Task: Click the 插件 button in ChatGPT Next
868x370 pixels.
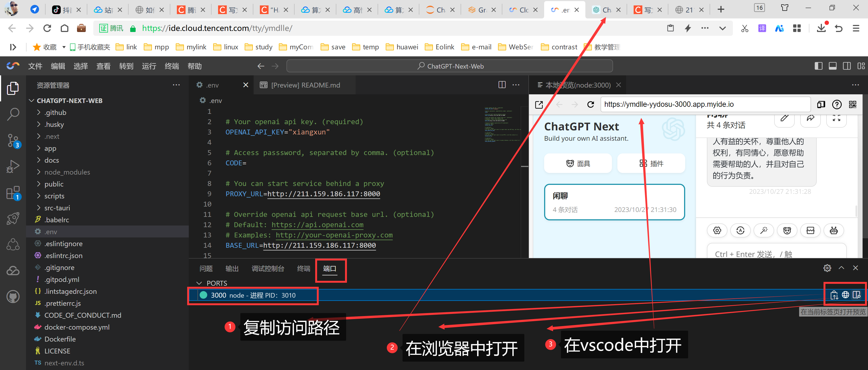Action: 651,164
